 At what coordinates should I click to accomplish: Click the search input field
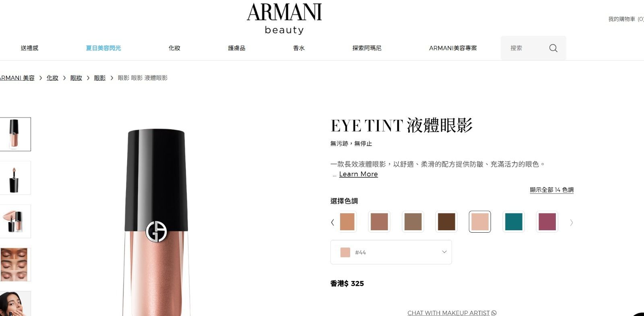tap(525, 48)
